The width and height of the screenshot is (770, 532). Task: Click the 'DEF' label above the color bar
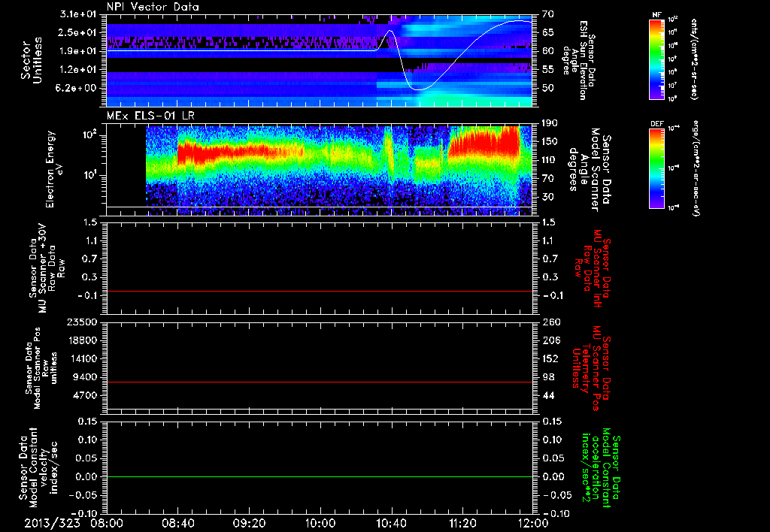tap(656, 124)
